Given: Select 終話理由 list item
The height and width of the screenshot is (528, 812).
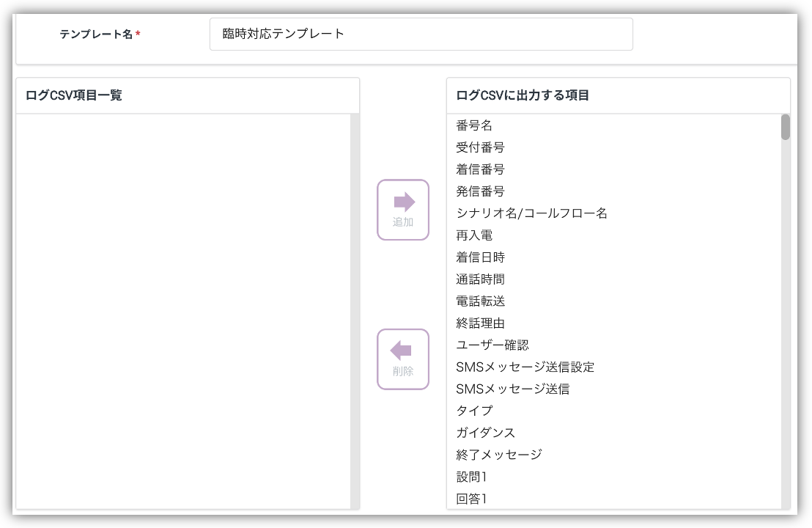Looking at the screenshot, I should click(480, 323).
